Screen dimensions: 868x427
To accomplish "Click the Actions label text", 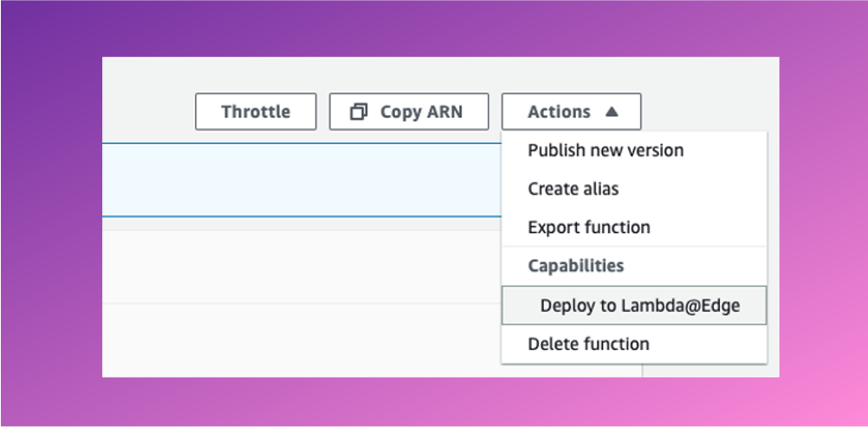I will click(x=559, y=112).
